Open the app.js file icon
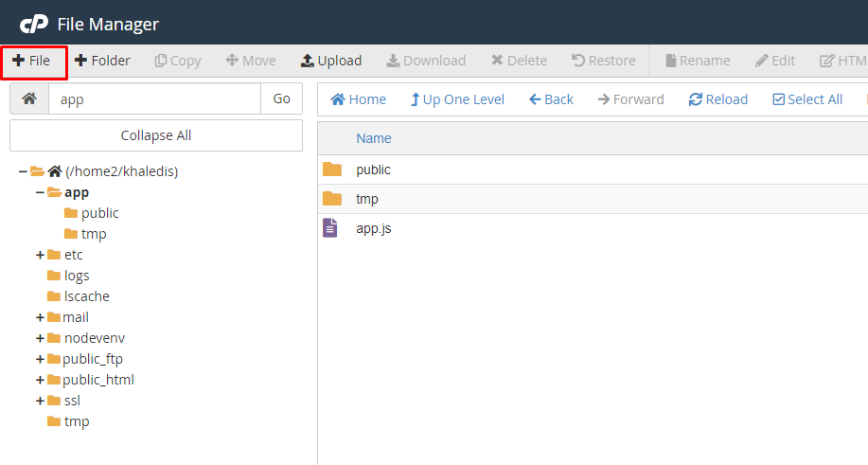This screenshot has height=465, width=868. tap(330, 228)
